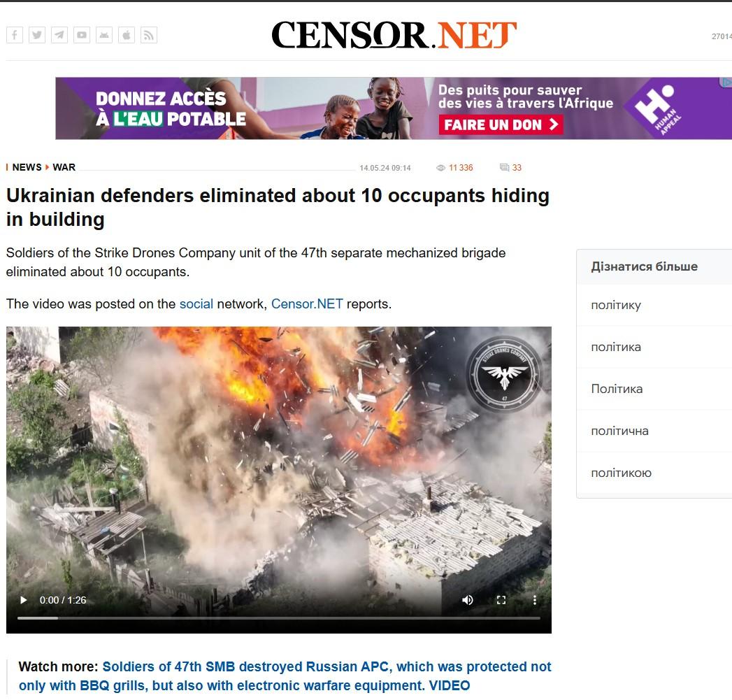Open the YouTube channel icon
This screenshot has width=732, height=700.
click(x=82, y=35)
